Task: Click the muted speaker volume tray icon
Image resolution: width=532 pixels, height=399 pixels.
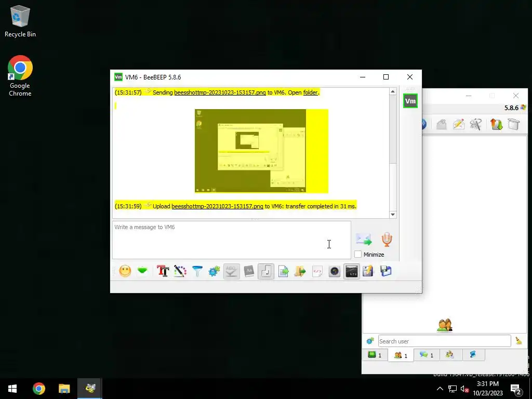Action: pyautogui.click(x=464, y=389)
